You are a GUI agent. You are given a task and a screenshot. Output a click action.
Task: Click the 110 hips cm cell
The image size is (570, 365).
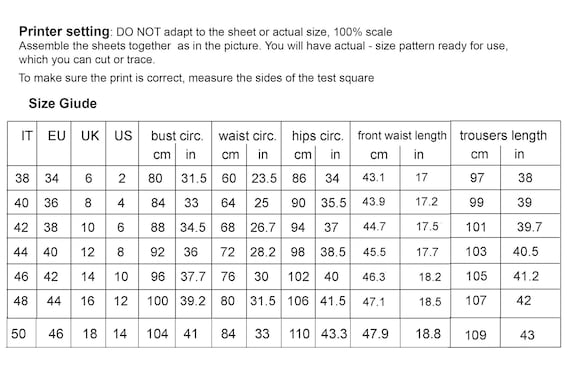pos(298,333)
